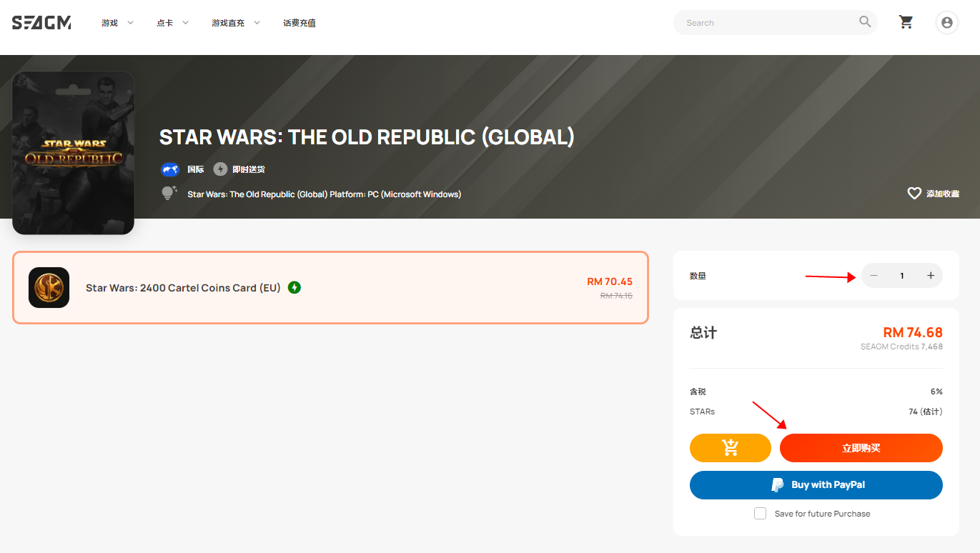Viewport: 980px width, 553px height.
Task: Click the 6% tax value
Action: (936, 392)
